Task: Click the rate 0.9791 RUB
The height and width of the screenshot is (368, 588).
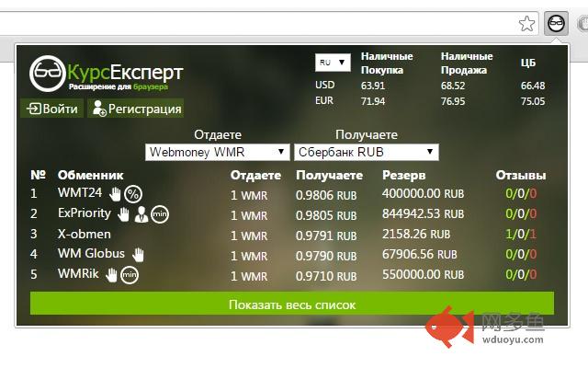Action: tap(326, 236)
